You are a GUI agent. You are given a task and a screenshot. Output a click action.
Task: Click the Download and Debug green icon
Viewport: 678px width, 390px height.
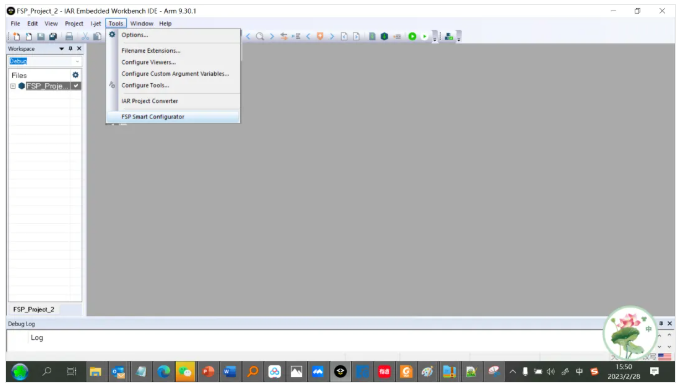coord(412,37)
